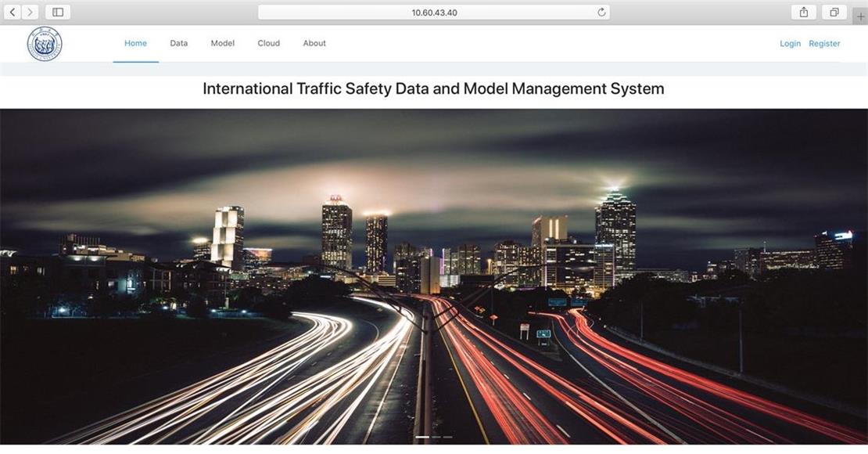The width and height of the screenshot is (868, 454).
Task: Click the browser forward arrow button
Action: click(30, 12)
